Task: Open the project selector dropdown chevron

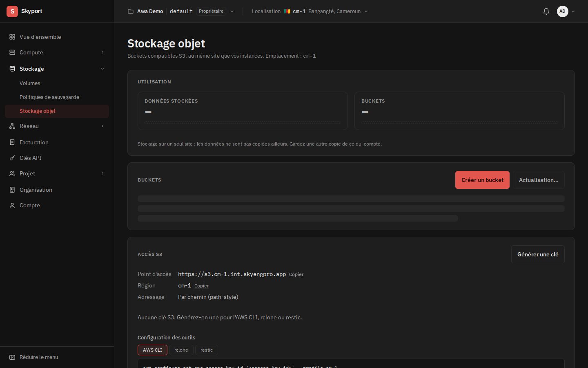Action: tap(232, 11)
